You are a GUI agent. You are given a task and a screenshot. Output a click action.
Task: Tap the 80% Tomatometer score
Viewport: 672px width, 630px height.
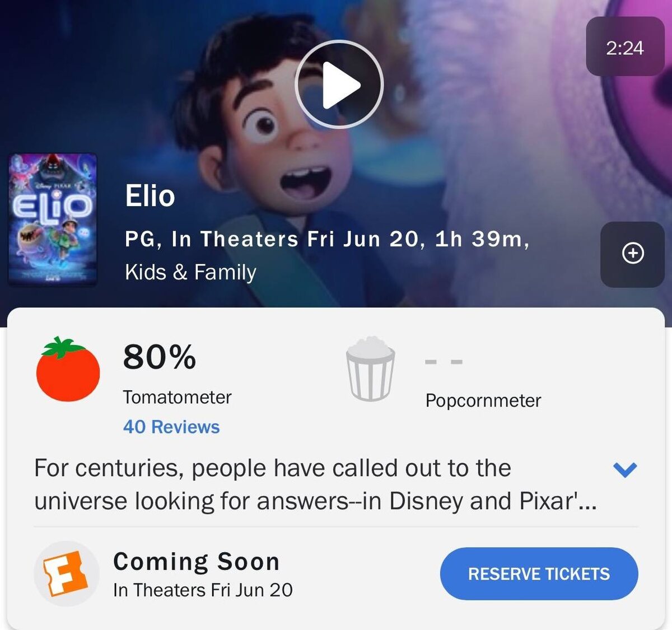click(x=160, y=357)
